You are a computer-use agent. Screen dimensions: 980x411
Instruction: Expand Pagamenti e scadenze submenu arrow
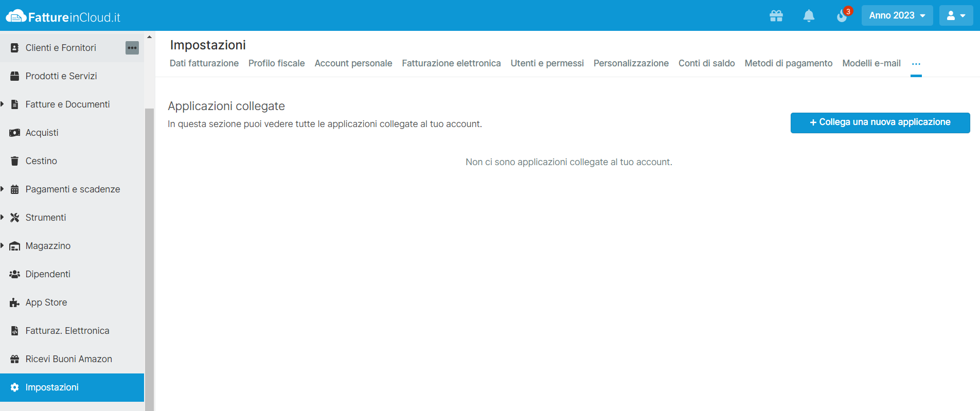tap(3, 189)
